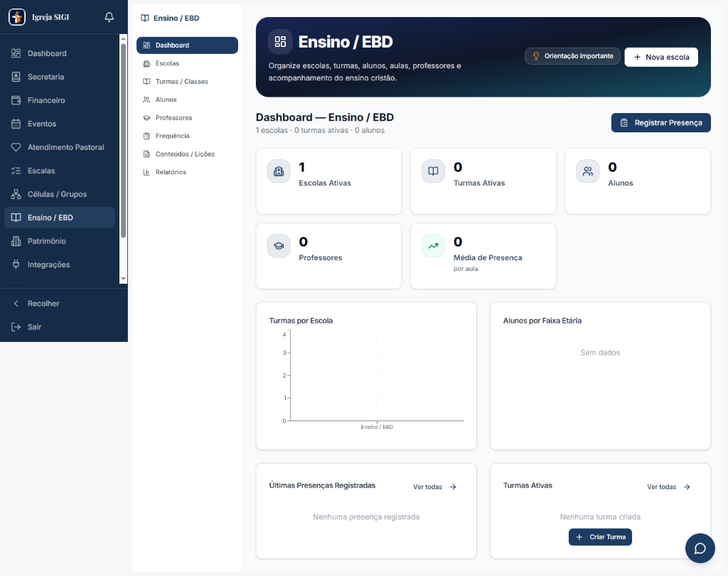The height and width of the screenshot is (576, 728).
Task: Open Células / Grupos section
Action: tap(60, 194)
